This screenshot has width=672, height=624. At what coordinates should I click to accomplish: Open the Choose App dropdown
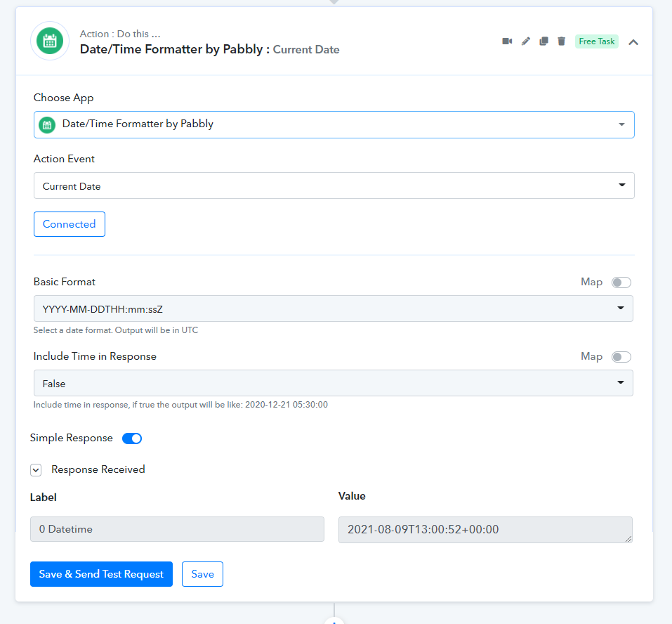(334, 125)
